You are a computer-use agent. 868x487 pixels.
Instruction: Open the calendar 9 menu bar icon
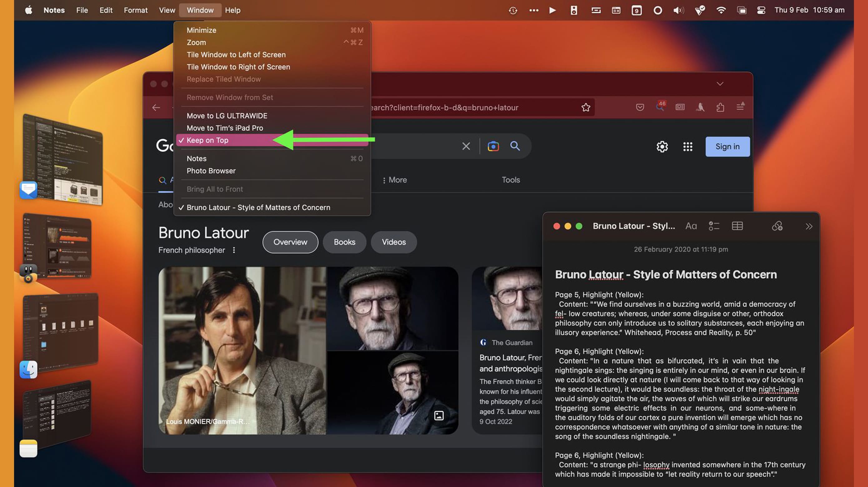(x=636, y=10)
